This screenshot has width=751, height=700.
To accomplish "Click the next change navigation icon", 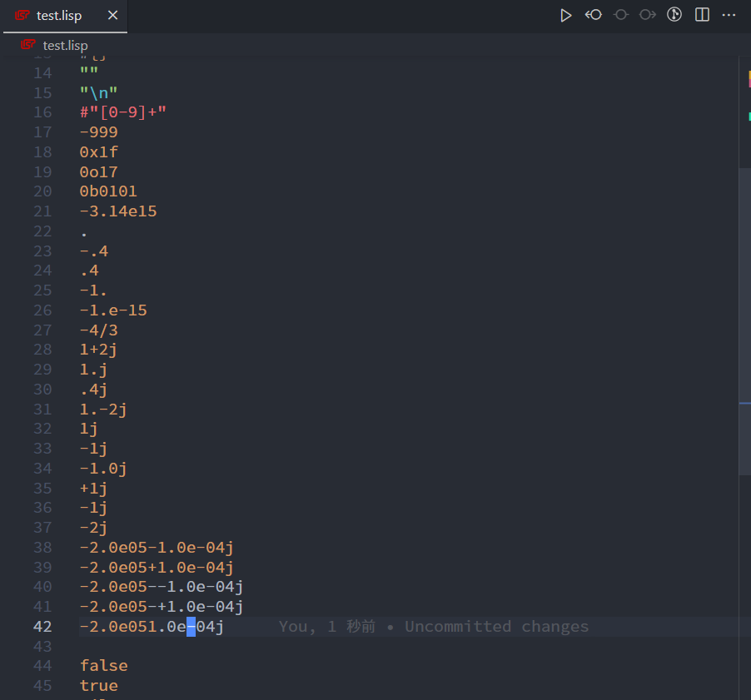I will (x=647, y=15).
